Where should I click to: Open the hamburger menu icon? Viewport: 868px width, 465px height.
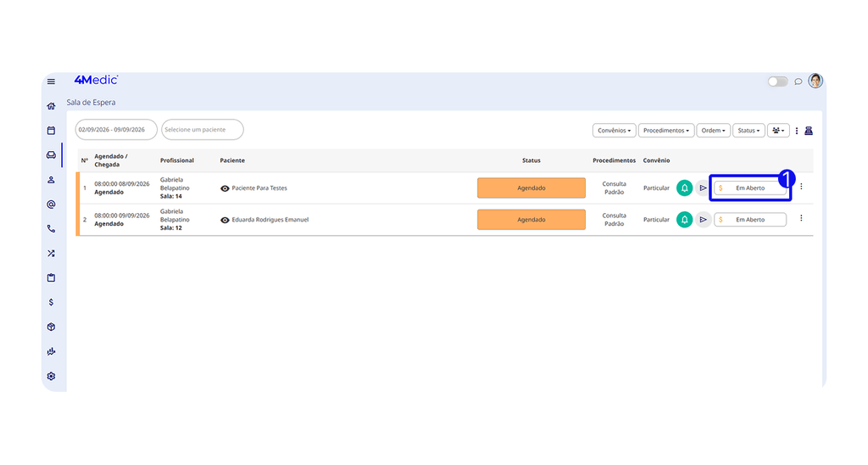[51, 81]
